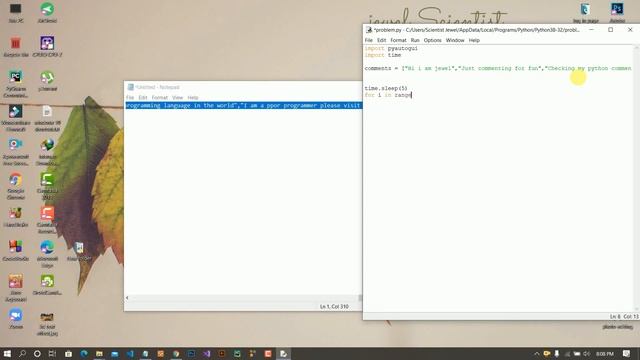Image resolution: width=640 pixels, height=360 pixels.
Task: Open the volume control in system tray
Action: coord(587,353)
